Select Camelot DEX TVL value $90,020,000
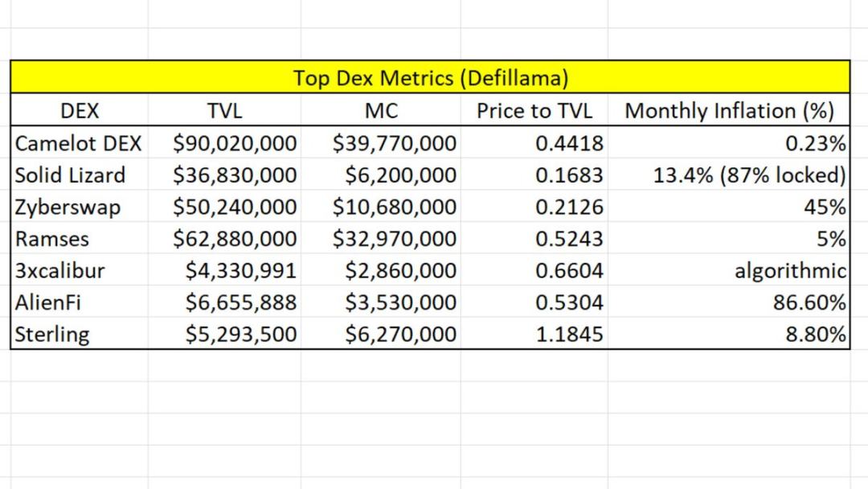The width and height of the screenshot is (868, 489). point(235,143)
